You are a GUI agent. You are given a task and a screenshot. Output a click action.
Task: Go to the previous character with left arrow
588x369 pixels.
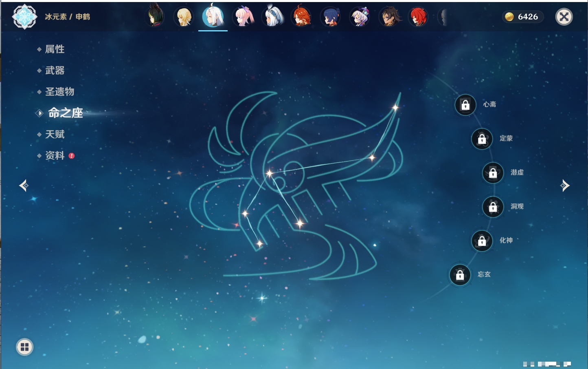click(x=24, y=186)
